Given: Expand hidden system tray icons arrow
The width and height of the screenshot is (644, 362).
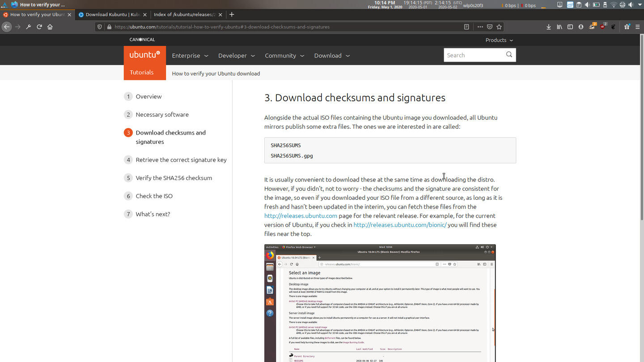Looking at the screenshot, I should [x=640, y=4].
